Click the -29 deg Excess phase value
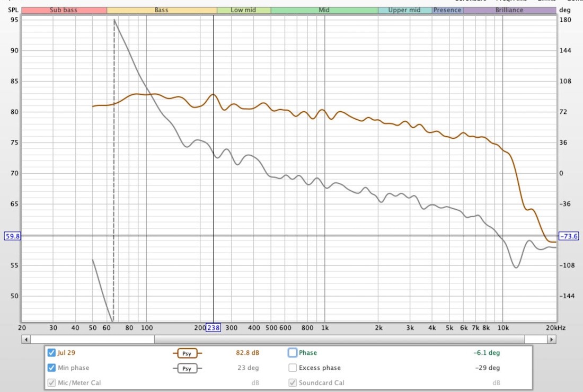Image resolution: width=583 pixels, height=392 pixels. (x=488, y=368)
